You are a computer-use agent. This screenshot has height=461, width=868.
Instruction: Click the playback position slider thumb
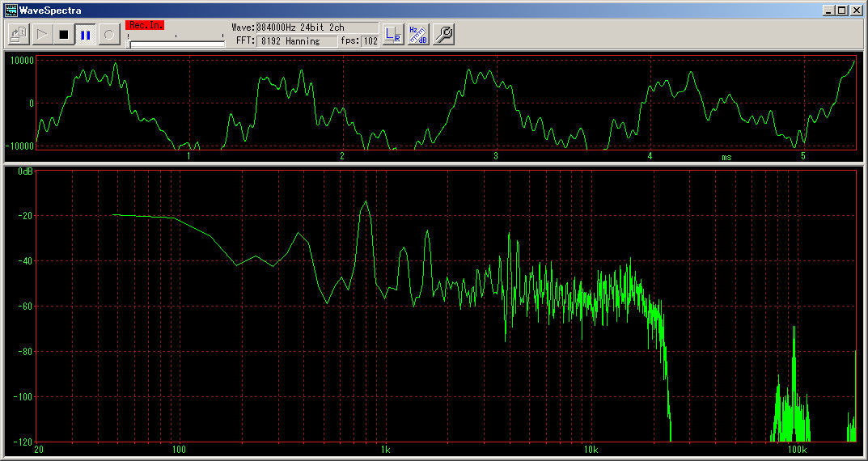coord(129,44)
